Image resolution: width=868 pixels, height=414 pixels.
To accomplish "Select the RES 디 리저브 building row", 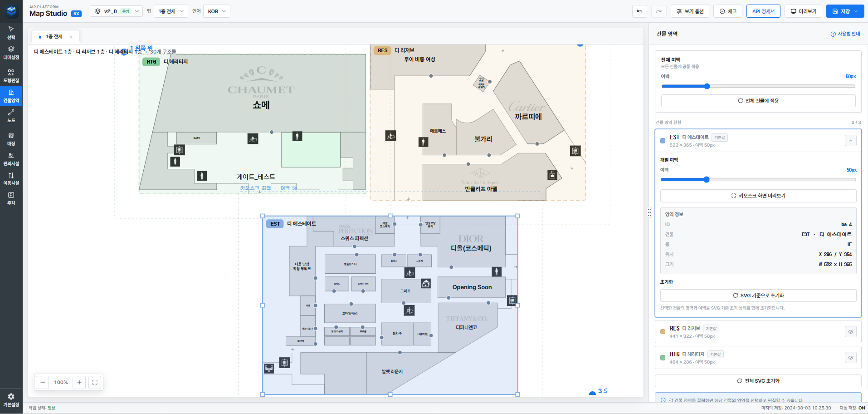I will pyautogui.click(x=758, y=332).
